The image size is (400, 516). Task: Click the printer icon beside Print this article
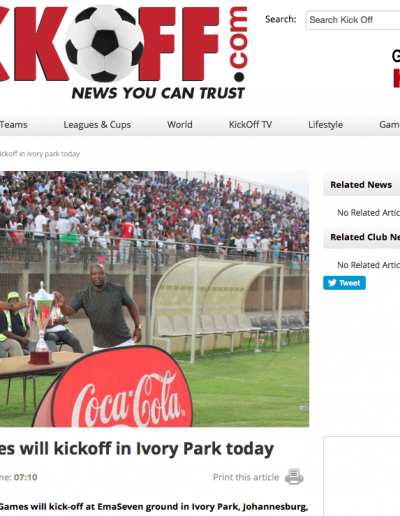[x=294, y=477]
